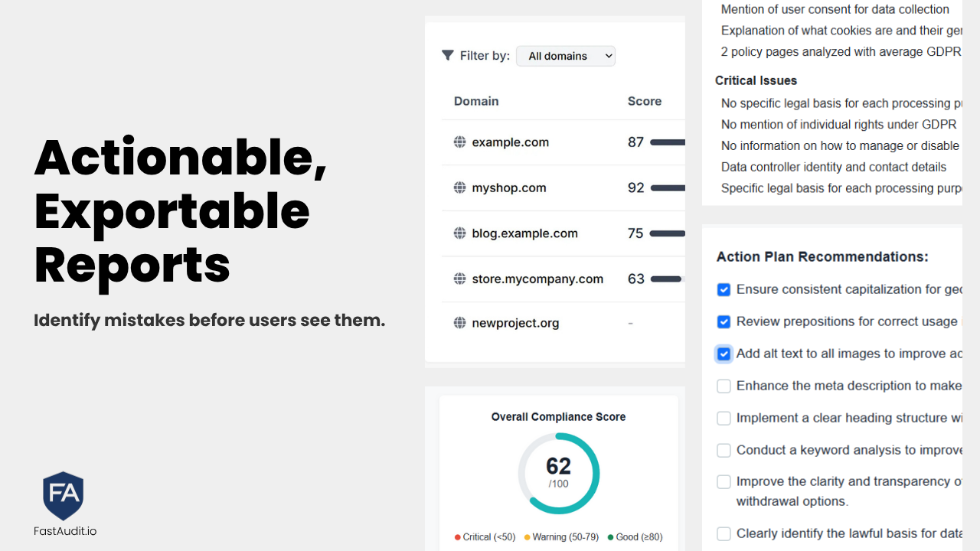Click the globe icon beside myshop.com
Viewport: 980px width, 551px height.
point(459,188)
